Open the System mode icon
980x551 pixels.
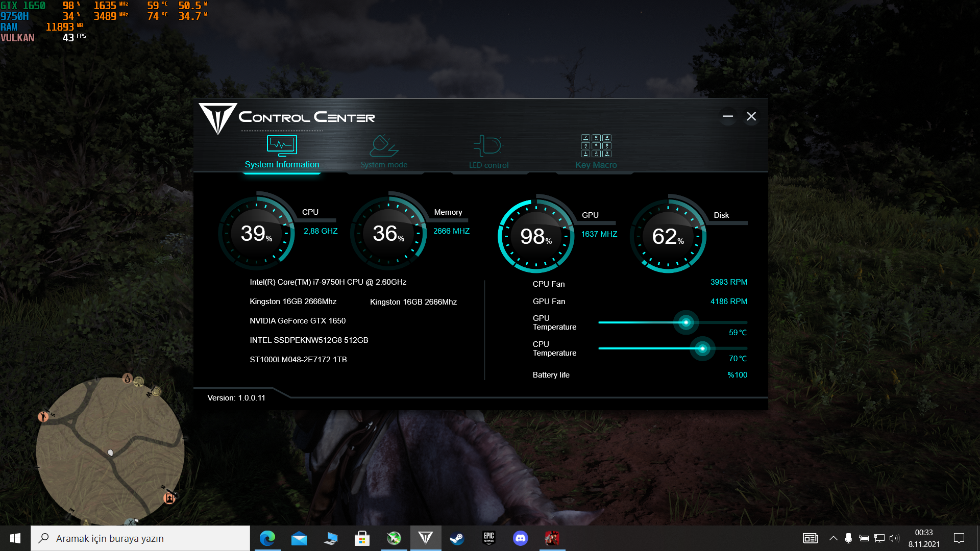coord(383,146)
